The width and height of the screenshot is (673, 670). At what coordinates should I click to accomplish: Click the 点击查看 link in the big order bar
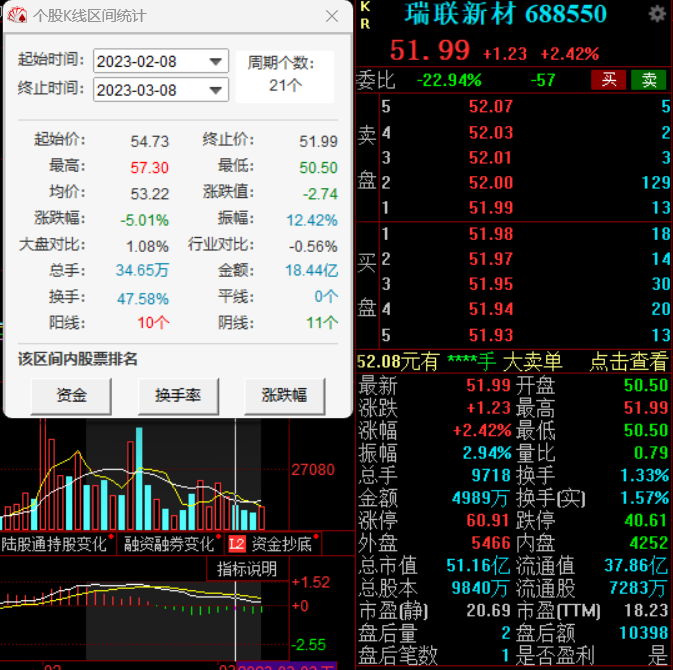(628, 362)
